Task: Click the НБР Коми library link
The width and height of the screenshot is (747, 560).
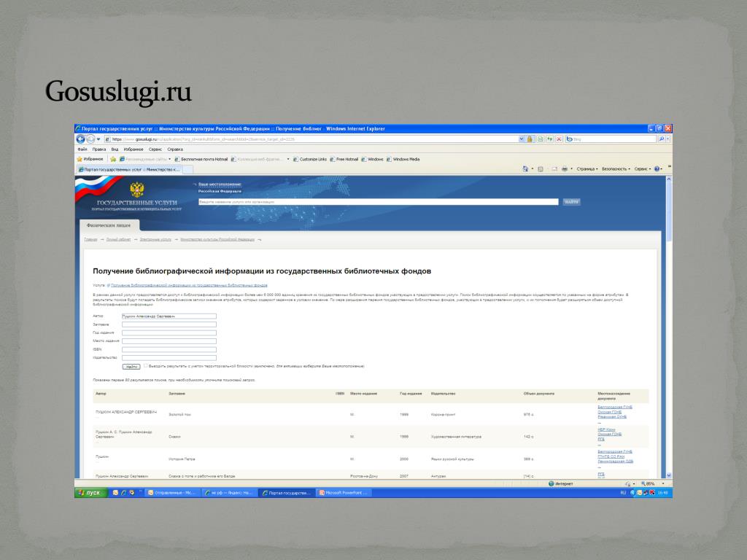Action: pyautogui.click(x=606, y=429)
